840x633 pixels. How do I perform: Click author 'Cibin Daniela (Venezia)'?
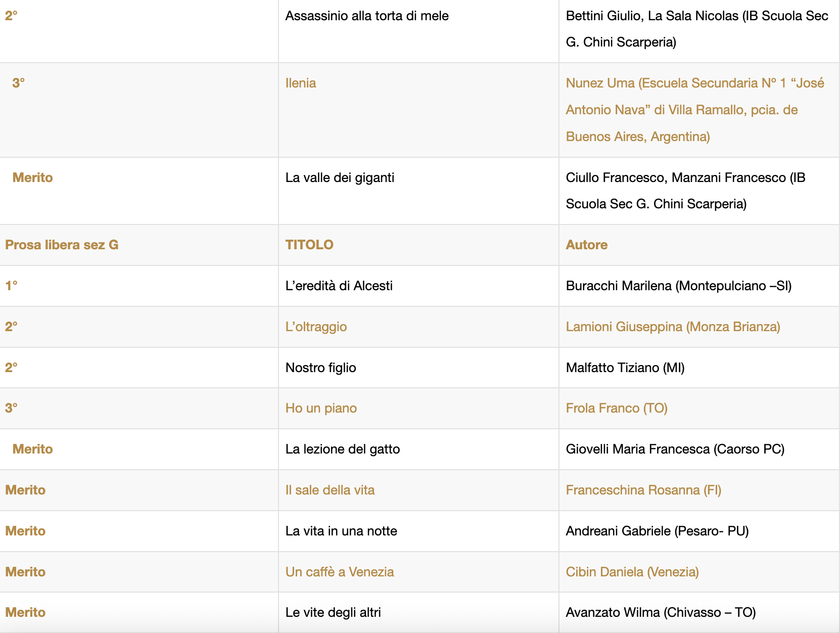pyautogui.click(x=632, y=572)
